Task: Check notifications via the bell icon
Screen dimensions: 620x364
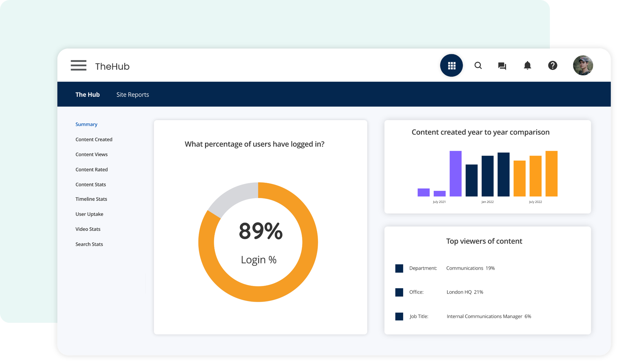Action: (x=527, y=66)
